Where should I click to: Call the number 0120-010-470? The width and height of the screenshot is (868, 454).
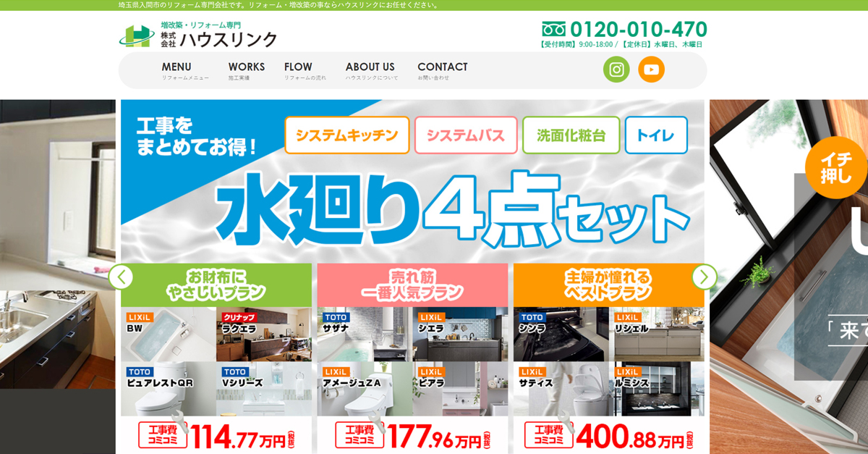coord(639,30)
